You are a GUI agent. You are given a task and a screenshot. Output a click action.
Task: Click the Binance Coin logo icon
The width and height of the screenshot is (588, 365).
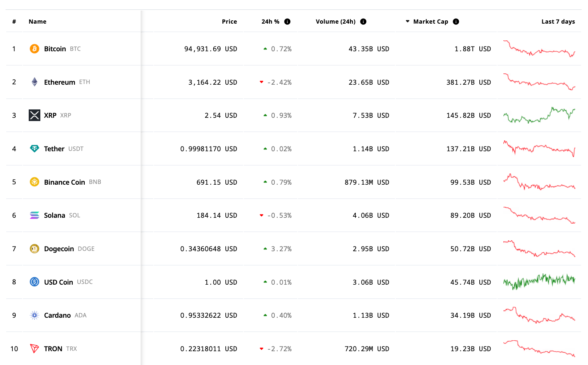click(x=35, y=182)
